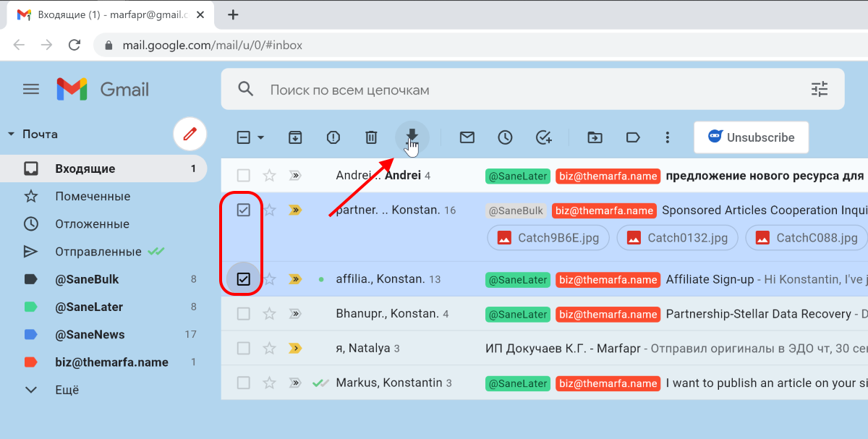Star the Bhanupr., Konstan. conversation
Viewport: 868px width, 439px height.
pyautogui.click(x=269, y=314)
